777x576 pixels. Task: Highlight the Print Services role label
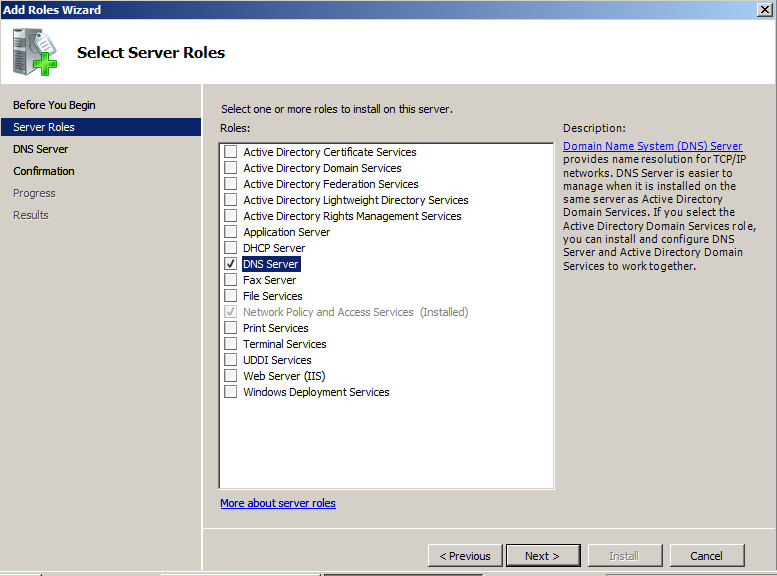click(276, 328)
